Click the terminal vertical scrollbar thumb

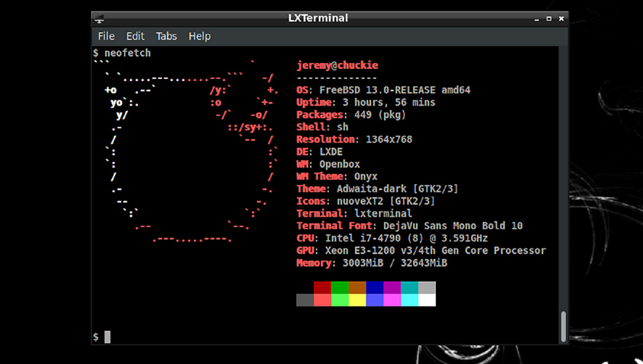[563, 327]
